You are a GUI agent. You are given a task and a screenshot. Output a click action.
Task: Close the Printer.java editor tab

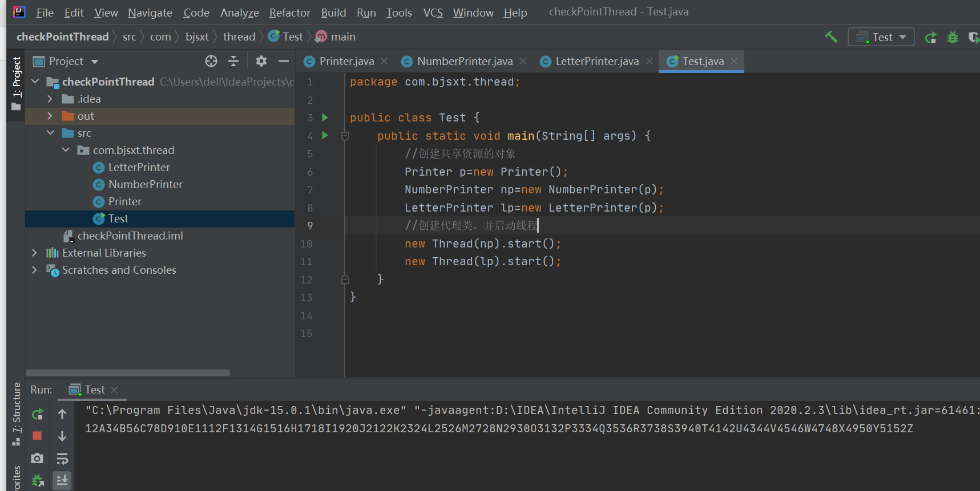384,61
